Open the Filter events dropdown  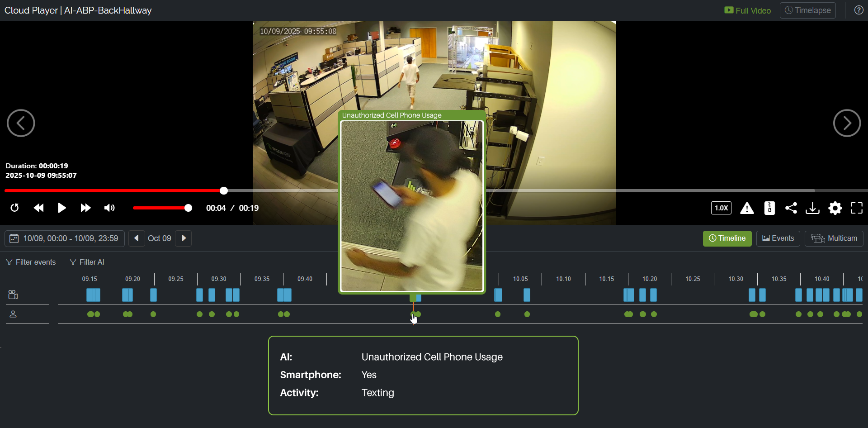tap(30, 262)
